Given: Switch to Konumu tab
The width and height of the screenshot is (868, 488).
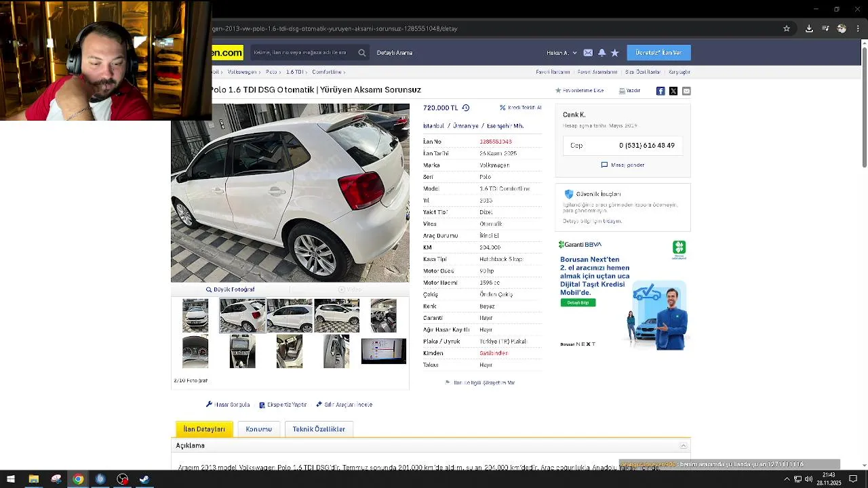Looking at the screenshot, I should click(x=258, y=429).
